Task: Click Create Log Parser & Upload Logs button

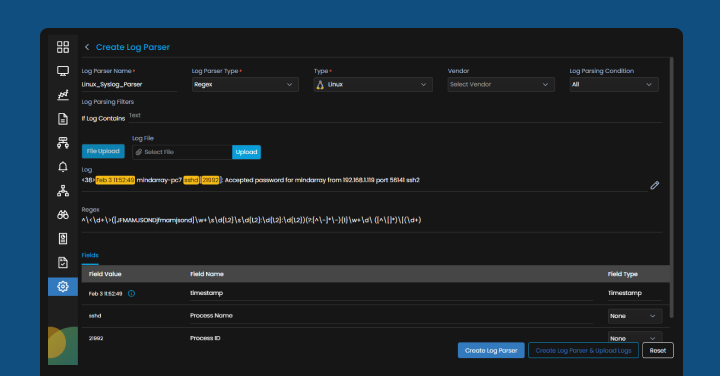Action: pyautogui.click(x=583, y=350)
